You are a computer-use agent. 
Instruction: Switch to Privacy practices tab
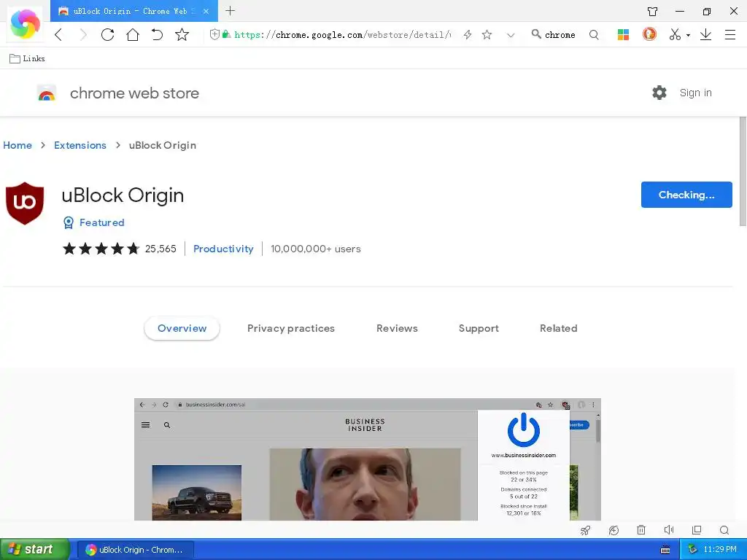tap(291, 328)
